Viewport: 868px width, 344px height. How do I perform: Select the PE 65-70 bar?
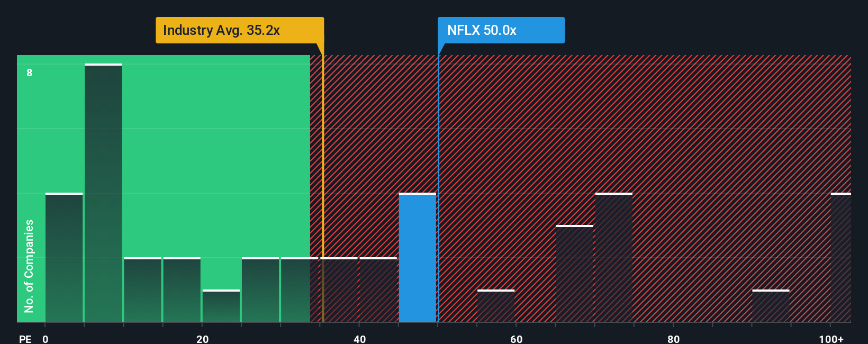click(x=575, y=274)
